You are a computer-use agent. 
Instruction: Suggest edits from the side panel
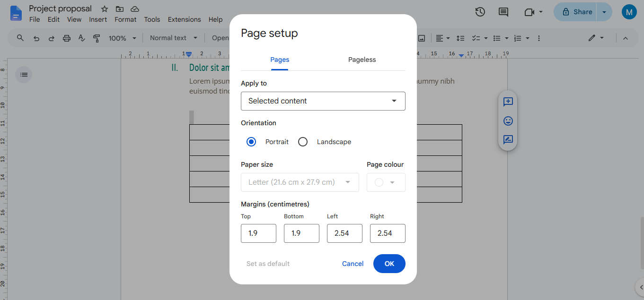pyautogui.click(x=508, y=139)
